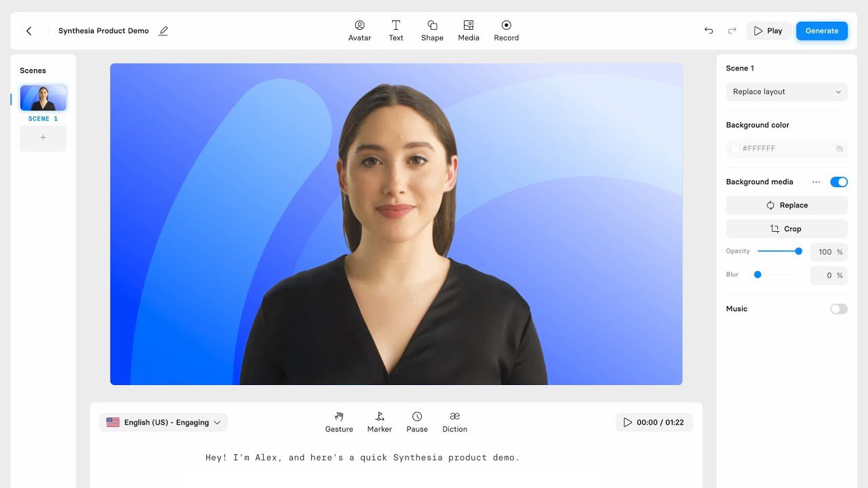Disable the Background media toggle
Image resolution: width=868 pixels, height=488 pixels.
pyautogui.click(x=839, y=182)
